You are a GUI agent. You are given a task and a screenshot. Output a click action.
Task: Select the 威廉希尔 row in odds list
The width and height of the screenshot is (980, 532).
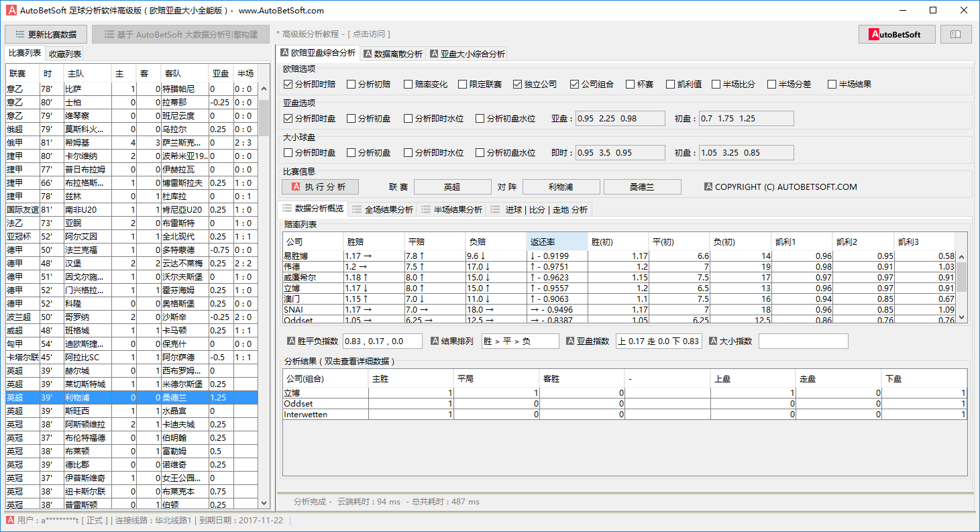point(618,277)
